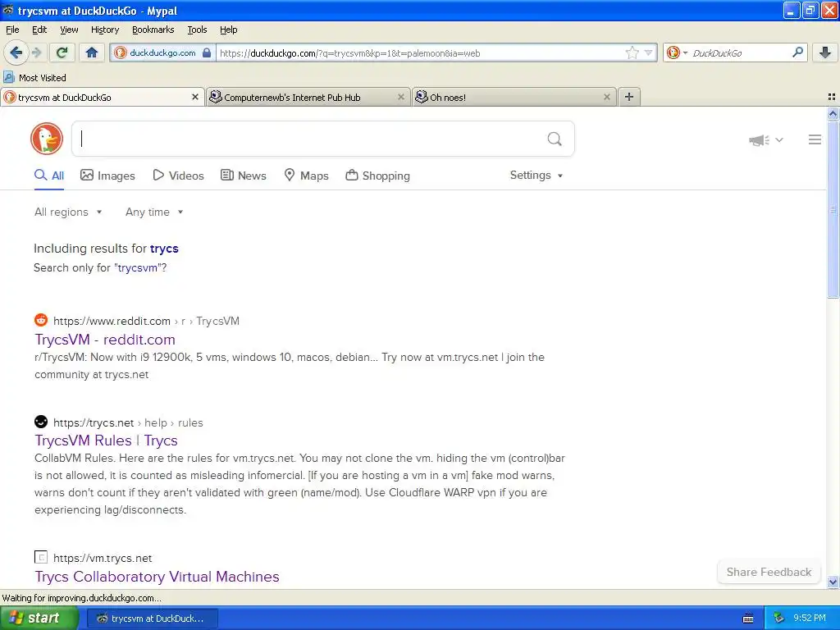Open Trycs Collaboratory Virtual Machines result
840x630 pixels.
pyautogui.click(x=157, y=577)
